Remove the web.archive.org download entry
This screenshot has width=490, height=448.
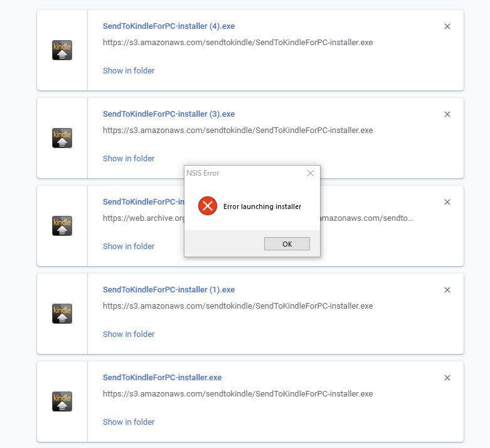coord(447,202)
